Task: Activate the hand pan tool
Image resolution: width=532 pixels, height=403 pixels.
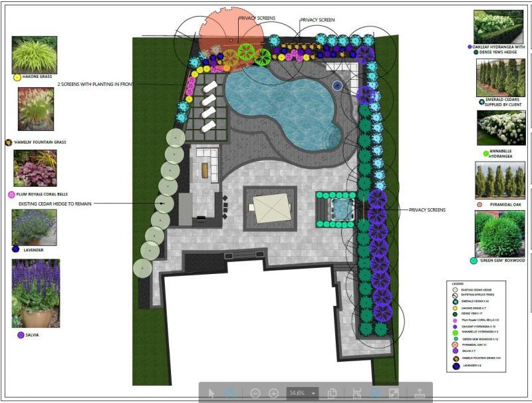Action: 229,393
